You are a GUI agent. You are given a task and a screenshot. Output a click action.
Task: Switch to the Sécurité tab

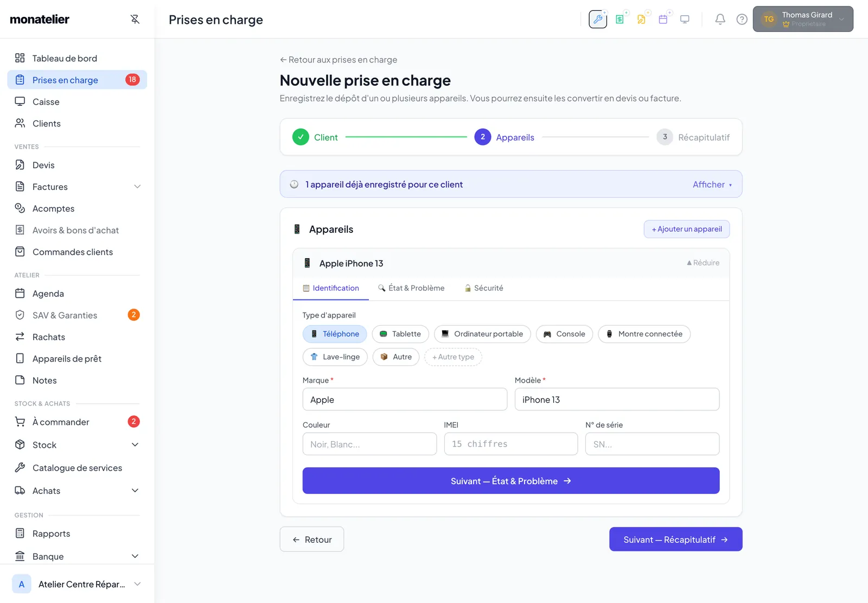point(483,288)
